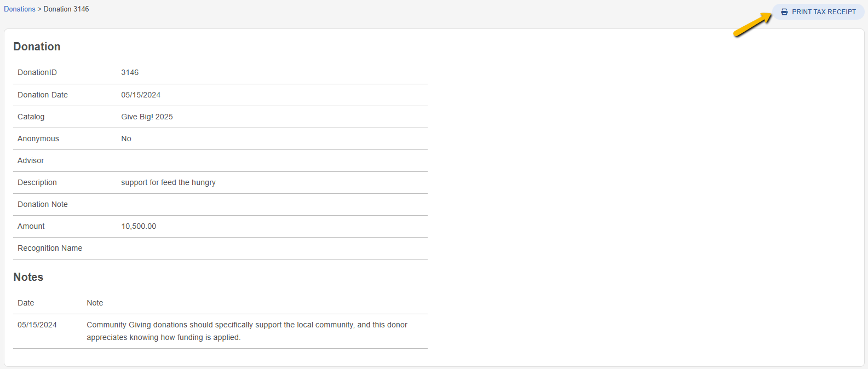Select the DonationID value 3146
The height and width of the screenshot is (369, 868).
point(130,72)
